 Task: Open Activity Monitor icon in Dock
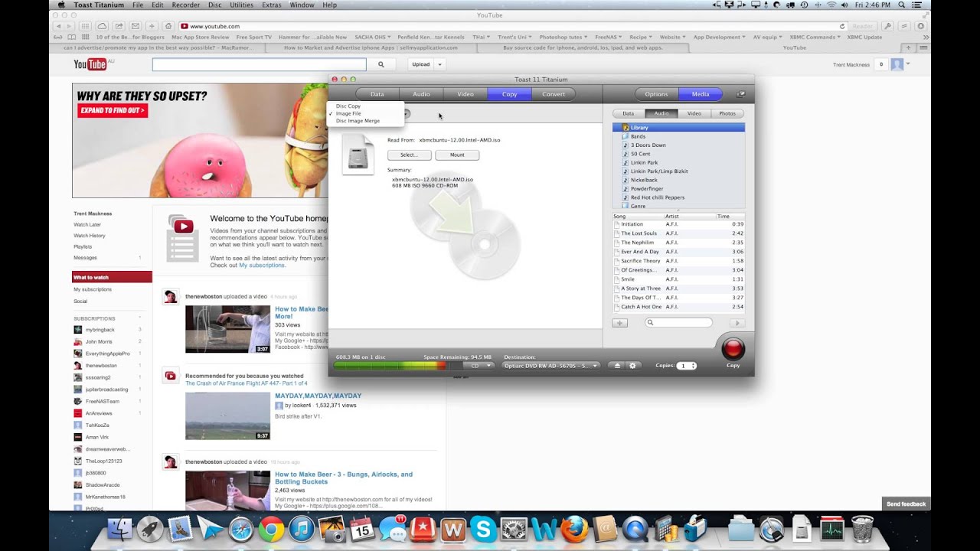click(831, 529)
